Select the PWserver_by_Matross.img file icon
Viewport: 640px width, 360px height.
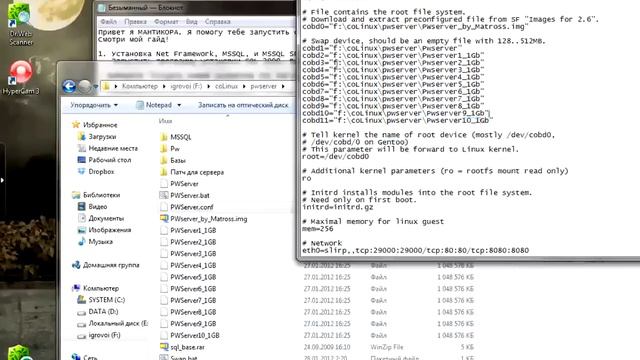[x=164, y=219]
